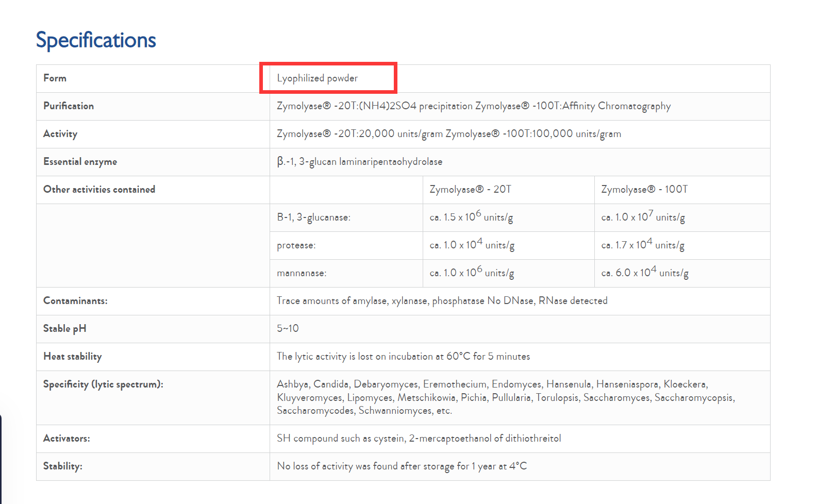Click the Other activities contained label
The image size is (817, 504).
pyautogui.click(x=99, y=189)
